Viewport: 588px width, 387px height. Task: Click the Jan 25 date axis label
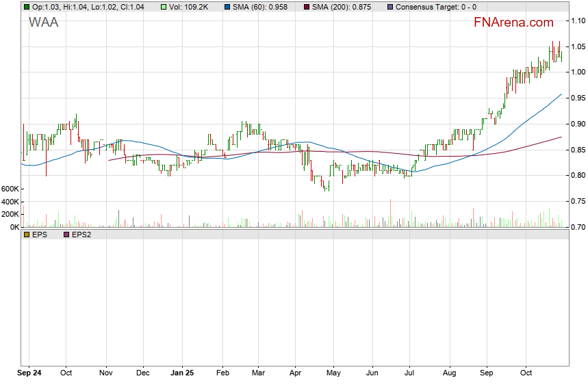183,374
